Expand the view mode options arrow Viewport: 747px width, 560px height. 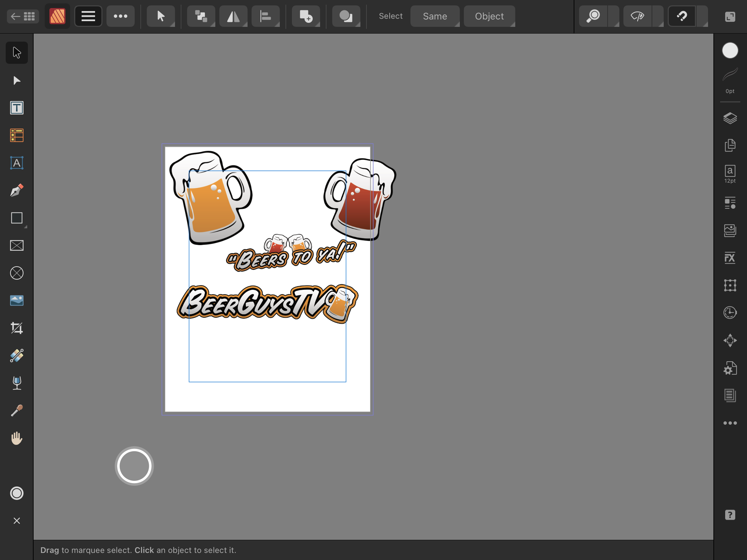pos(658,16)
